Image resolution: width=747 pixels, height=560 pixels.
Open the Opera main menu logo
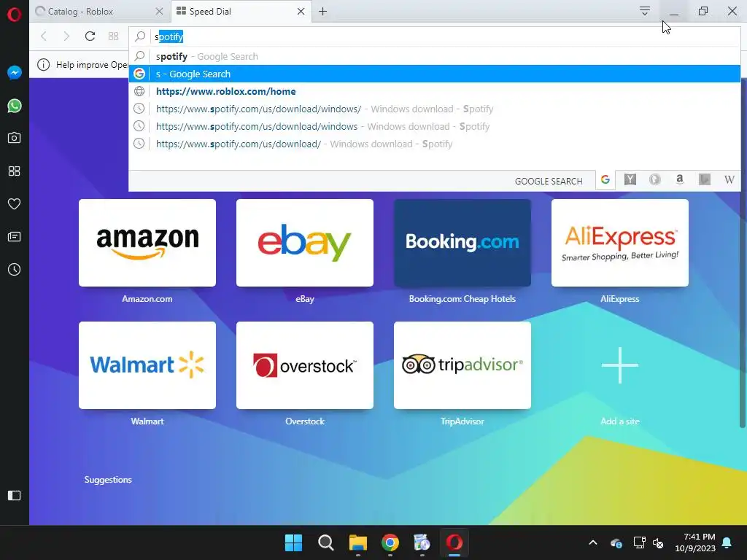click(15, 15)
